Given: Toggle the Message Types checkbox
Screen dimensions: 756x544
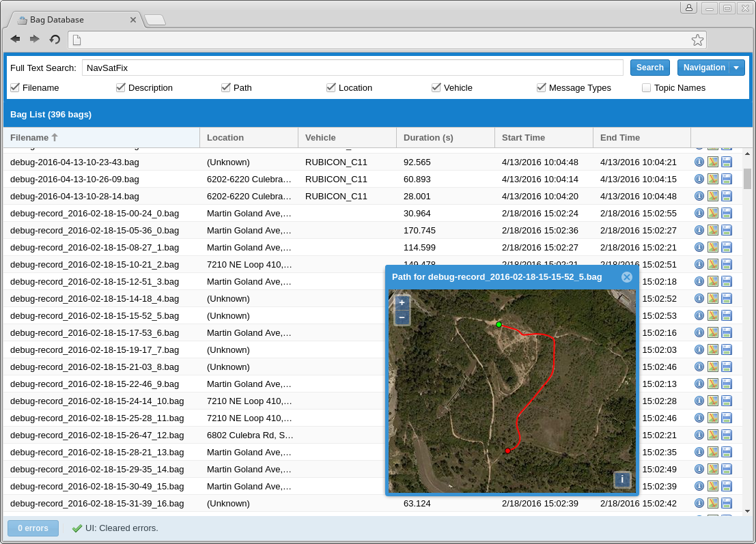Looking at the screenshot, I should (x=541, y=87).
